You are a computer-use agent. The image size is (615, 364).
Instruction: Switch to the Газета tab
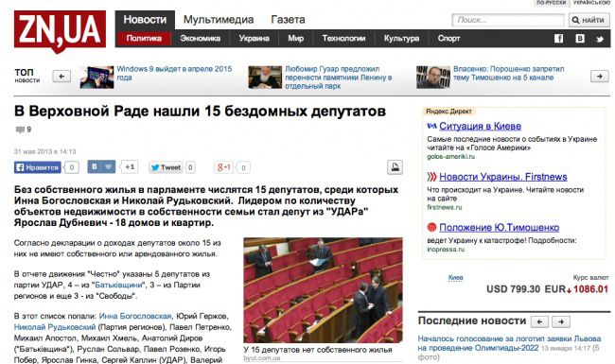point(288,20)
